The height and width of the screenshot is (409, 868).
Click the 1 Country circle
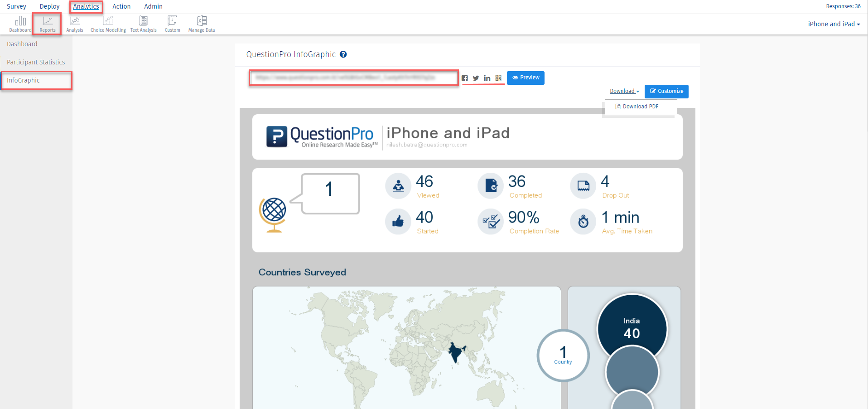pyautogui.click(x=563, y=355)
